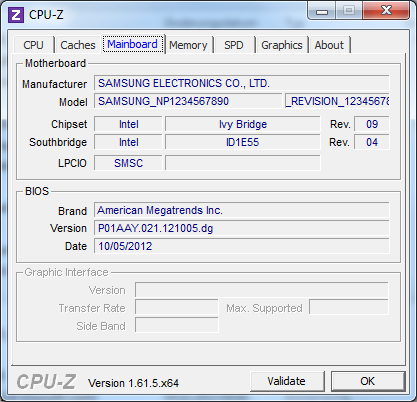The height and width of the screenshot is (402, 417).
Task: Open the SPD tab
Action: 234,45
